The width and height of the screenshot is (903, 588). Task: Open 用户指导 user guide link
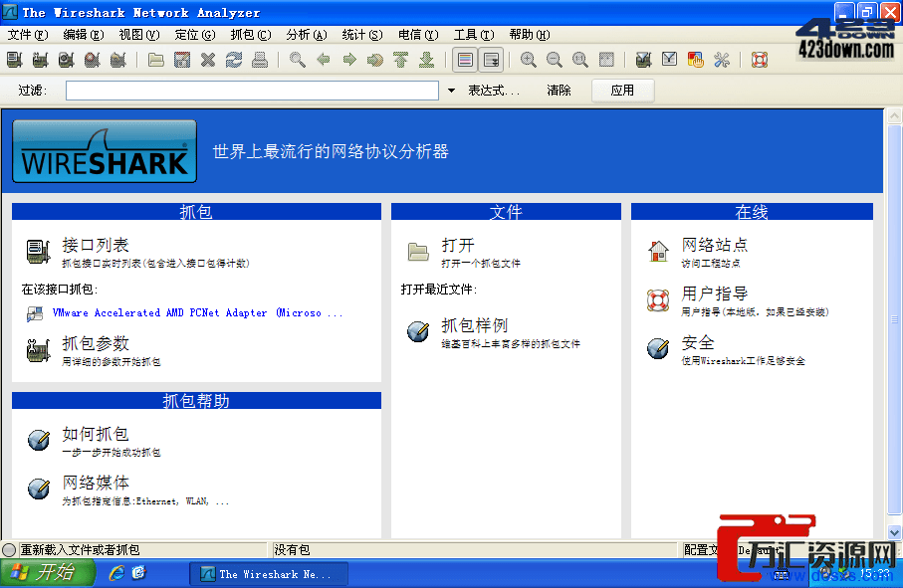[715, 294]
